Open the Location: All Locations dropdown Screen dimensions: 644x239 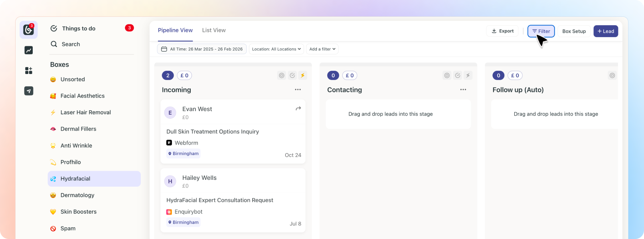coord(277,49)
